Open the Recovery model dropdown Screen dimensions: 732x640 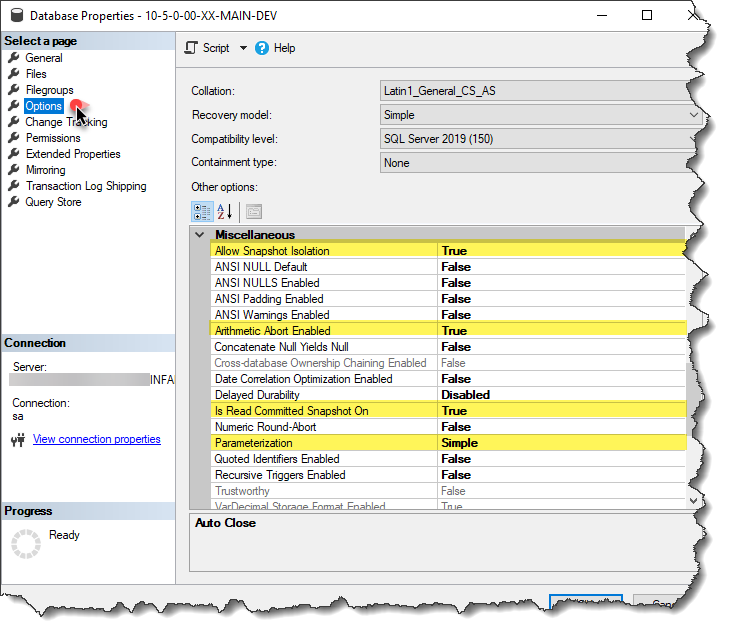[x=541, y=115]
